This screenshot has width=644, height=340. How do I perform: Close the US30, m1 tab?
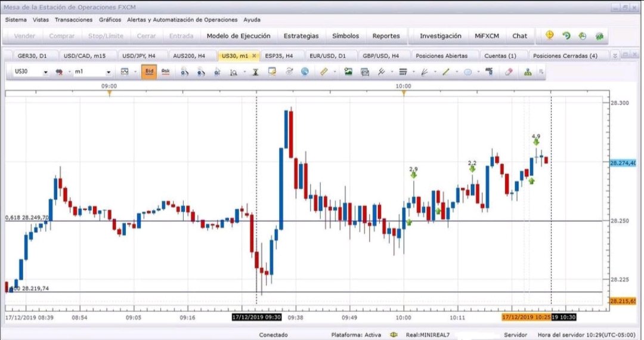click(254, 56)
